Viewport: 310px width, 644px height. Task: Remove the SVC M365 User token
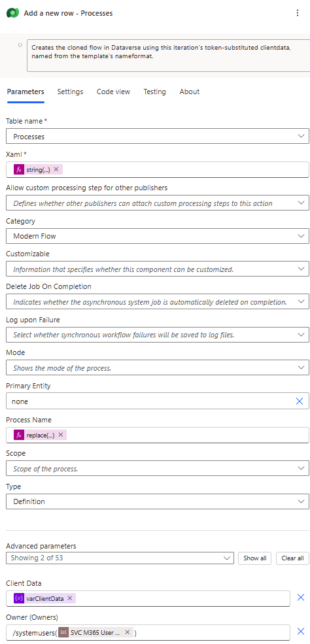(x=128, y=632)
